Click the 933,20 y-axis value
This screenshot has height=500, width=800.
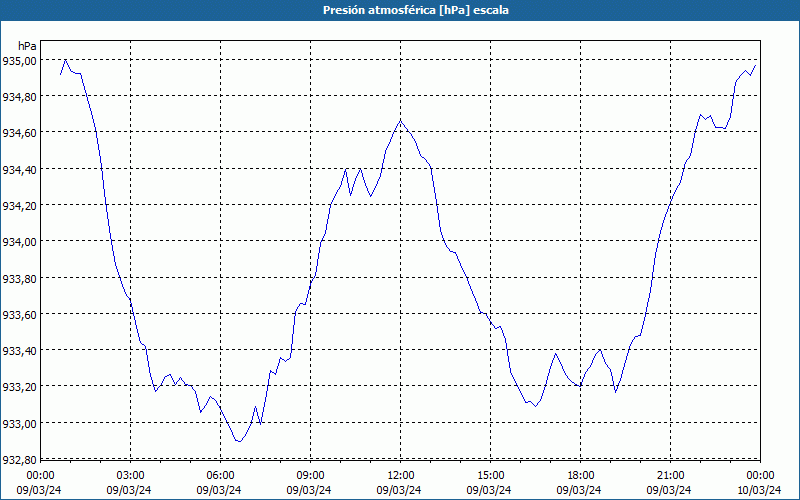click(19, 387)
